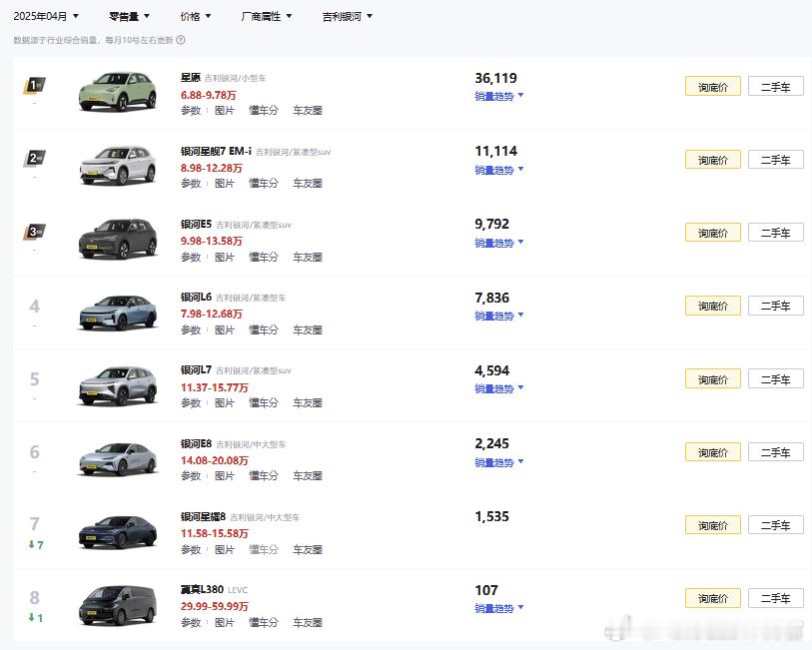The width and height of the screenshot is (812, 650).
Task: Expand 销量趋势 for 银河星舰7 EM-i
Action: 499,170
